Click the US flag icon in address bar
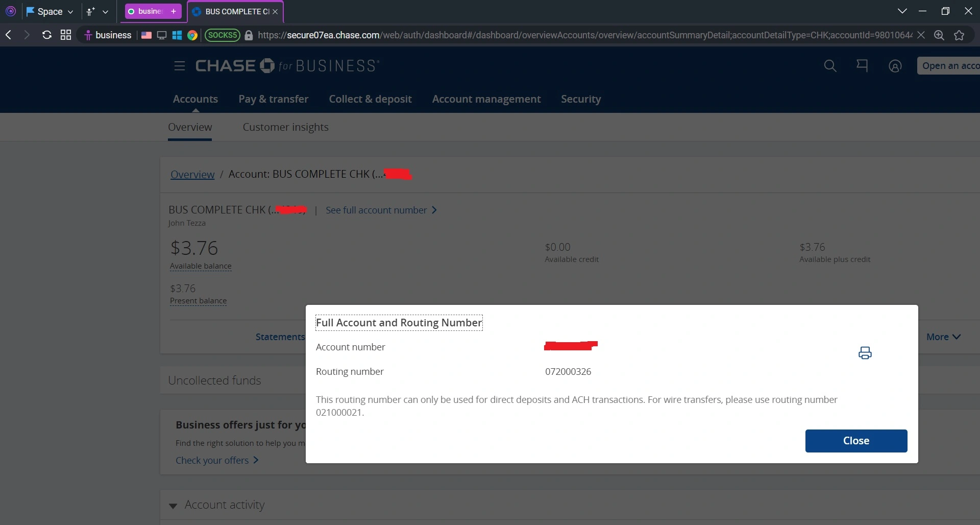The width and height of the screenshot is (980, 525). coord(146,35)
